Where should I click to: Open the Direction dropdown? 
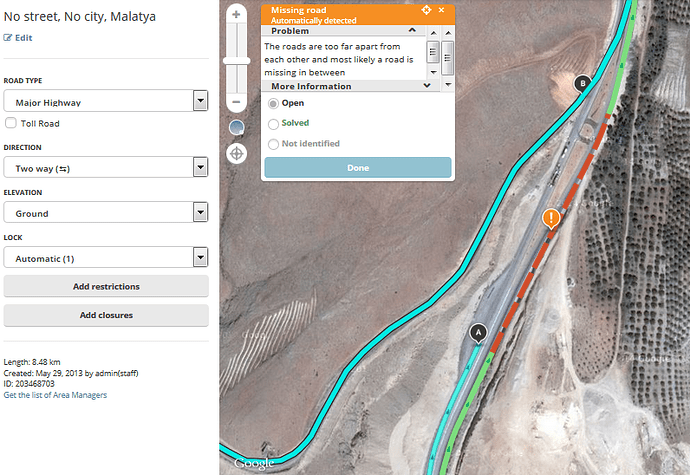(105, 168)
